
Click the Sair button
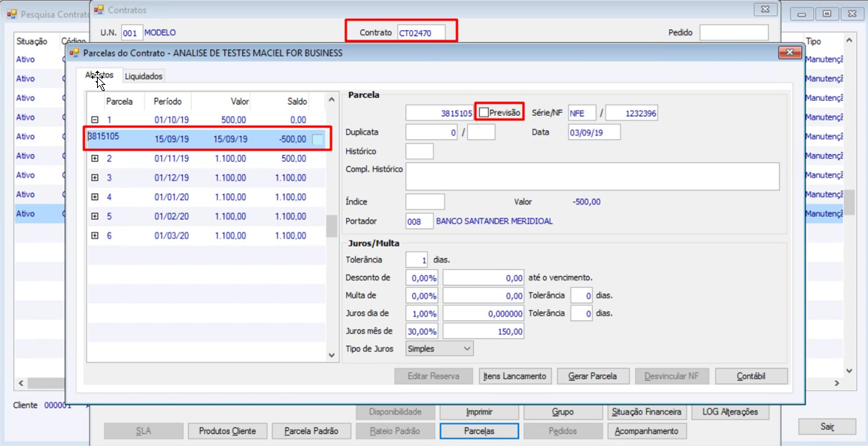[827, 426]
